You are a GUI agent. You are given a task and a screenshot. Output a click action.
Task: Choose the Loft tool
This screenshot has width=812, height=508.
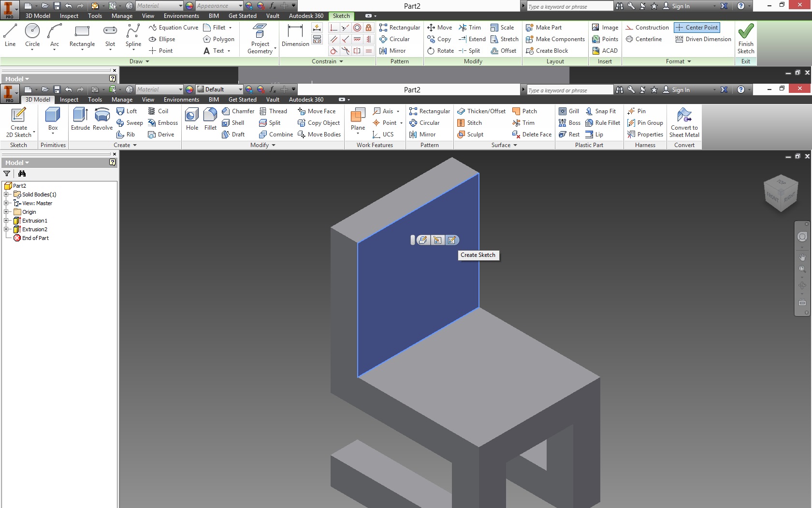[x=127, y=111]
